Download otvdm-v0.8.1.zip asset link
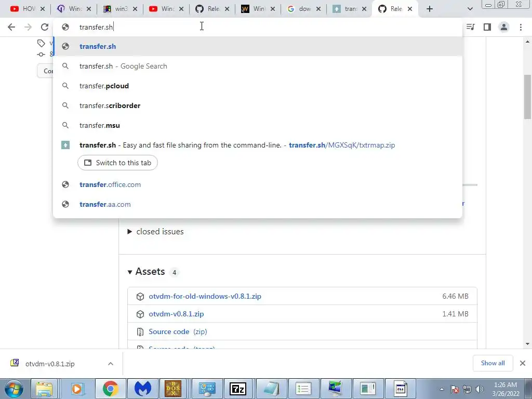 pos(176,314)
